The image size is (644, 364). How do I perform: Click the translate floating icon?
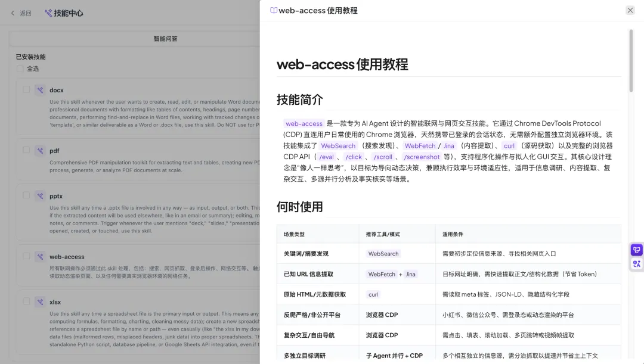coord(637,263)
